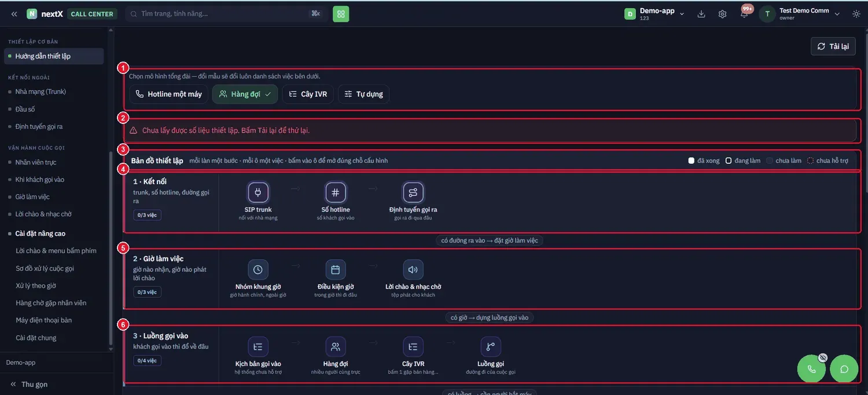Collapse the sidebar with the double-chevron icon

click(x=14, y=14)
